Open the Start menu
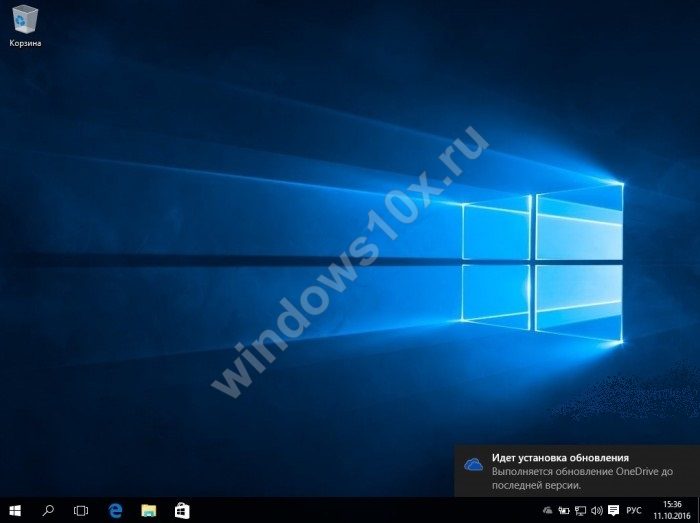 tap(14, 510)
